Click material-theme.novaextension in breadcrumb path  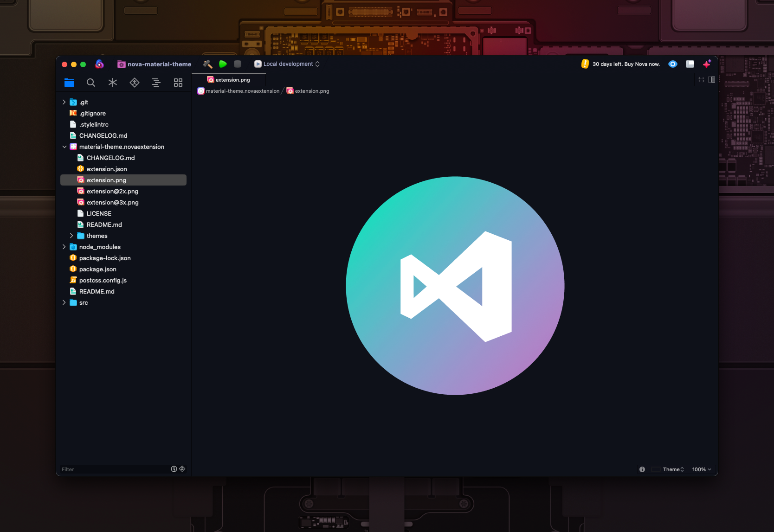239,91
